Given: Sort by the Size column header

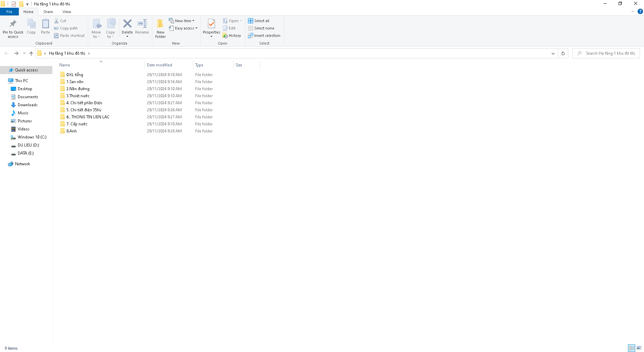Looking at the screenshot, I should [x=247, y=65].
